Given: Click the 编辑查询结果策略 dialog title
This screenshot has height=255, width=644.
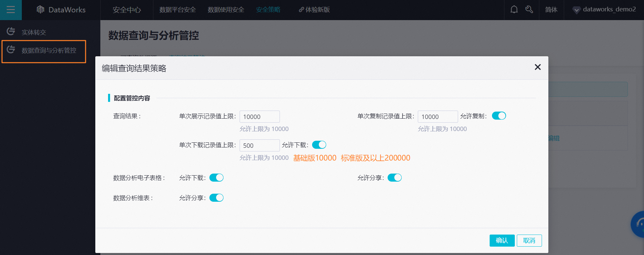Looking at the screenshot, I should click(134, 68).
